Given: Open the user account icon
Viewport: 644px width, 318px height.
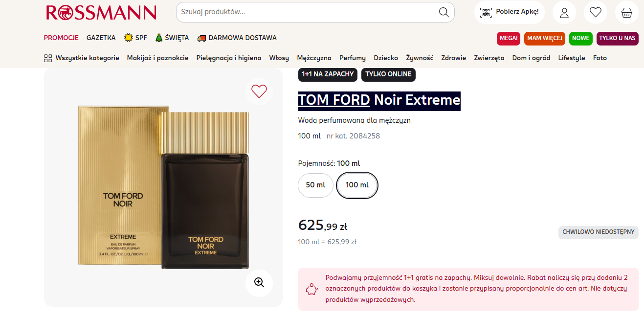Looking at the screenshot, I should click(x=564, y=12).
